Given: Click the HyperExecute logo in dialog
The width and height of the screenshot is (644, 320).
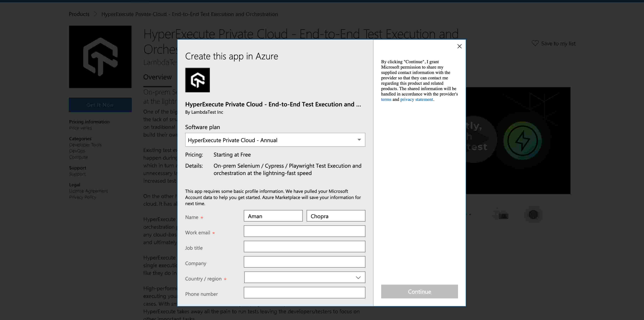Looking at the screenshot, I should [x=197, y=80].
